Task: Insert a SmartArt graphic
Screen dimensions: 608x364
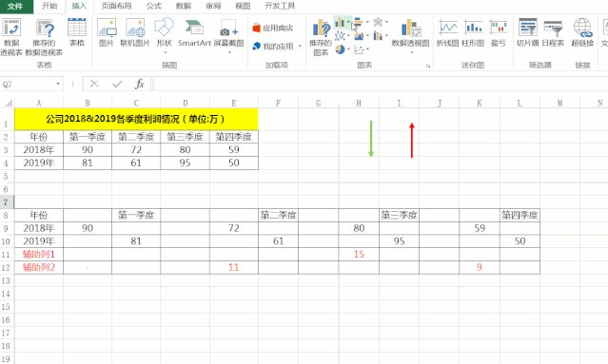Action: (194, 32)
